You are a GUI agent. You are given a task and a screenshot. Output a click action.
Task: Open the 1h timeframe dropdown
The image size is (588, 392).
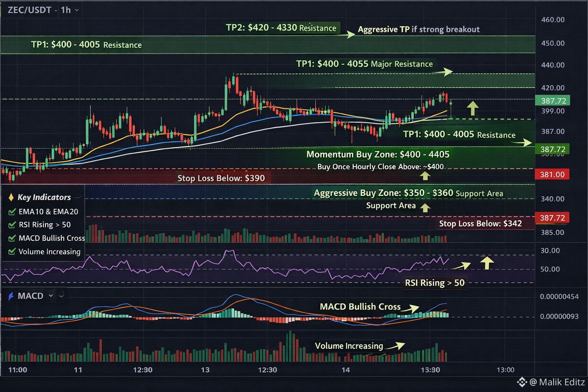[x=70, y=10]
